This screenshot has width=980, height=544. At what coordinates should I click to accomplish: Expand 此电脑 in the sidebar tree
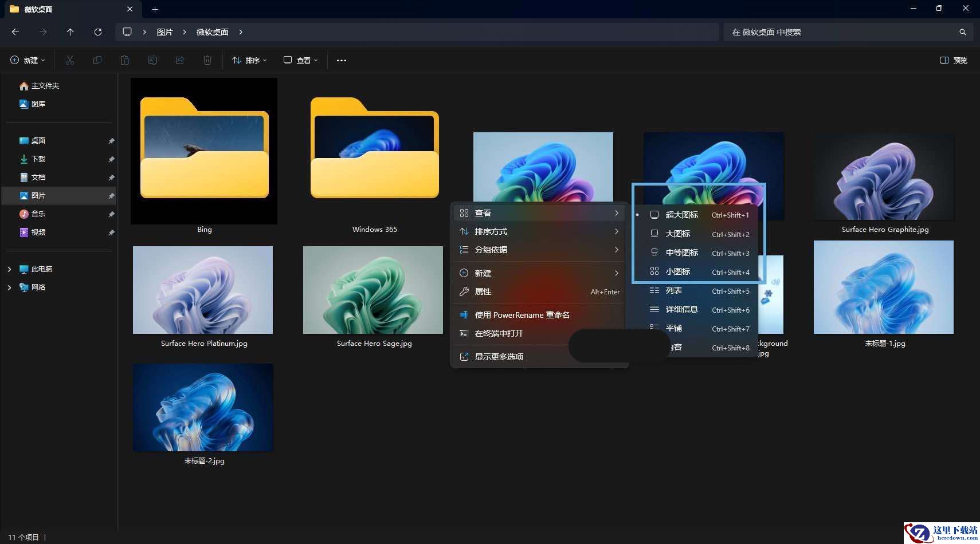click(9, 269)
